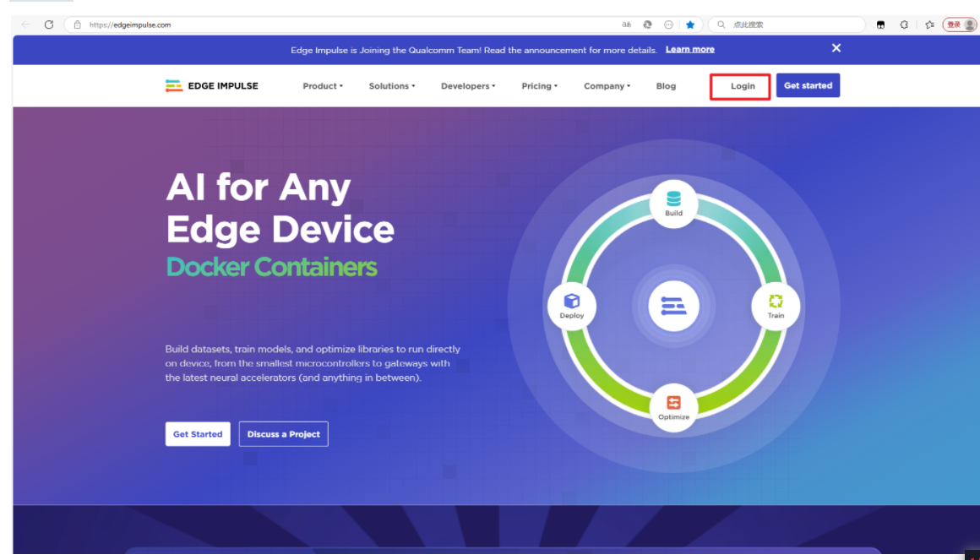Expand the Company menu
Viewport: 980px width, 560px height.
point(607,86)
